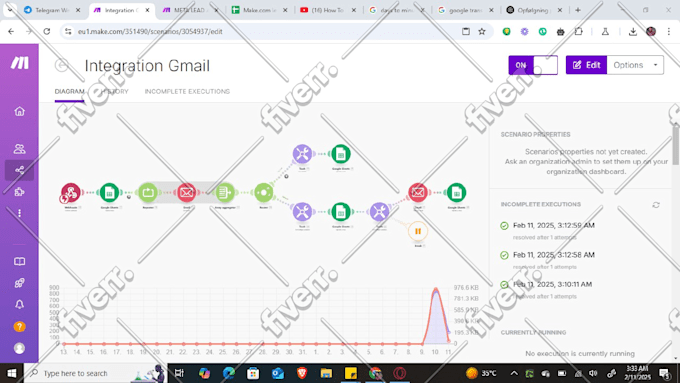Switch to the History tab

(x=115, y=92)
